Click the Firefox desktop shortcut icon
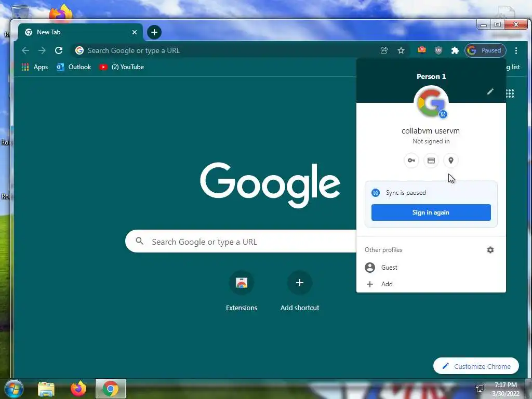The image size is (532, 399). [61, 13]
